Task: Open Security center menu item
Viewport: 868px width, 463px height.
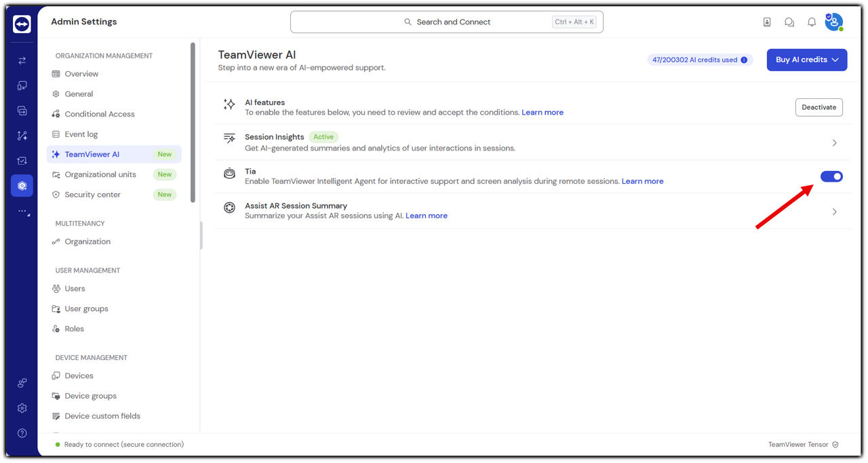Action: coord(92,195)
